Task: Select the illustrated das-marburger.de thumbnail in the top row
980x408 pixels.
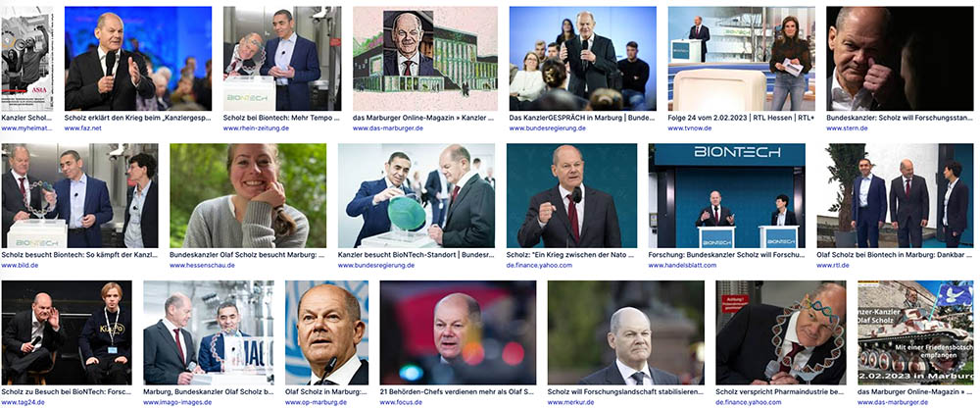Action: click(x=425, y=58)
